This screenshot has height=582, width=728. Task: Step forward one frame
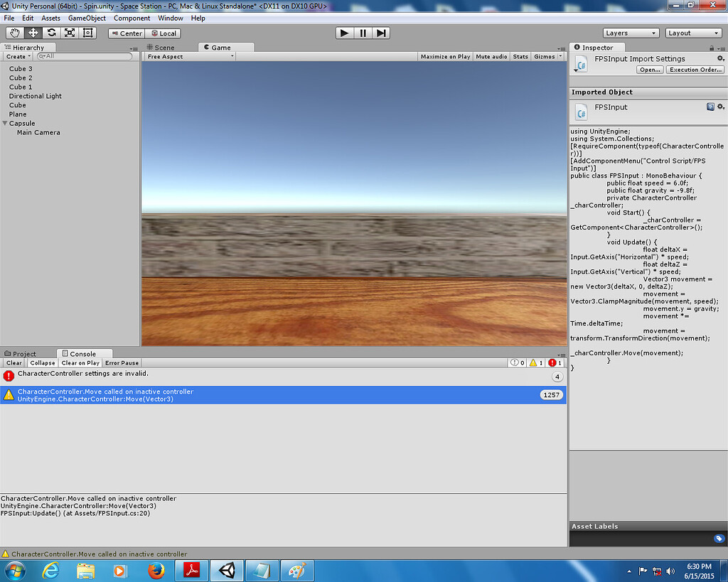(382, 32)
